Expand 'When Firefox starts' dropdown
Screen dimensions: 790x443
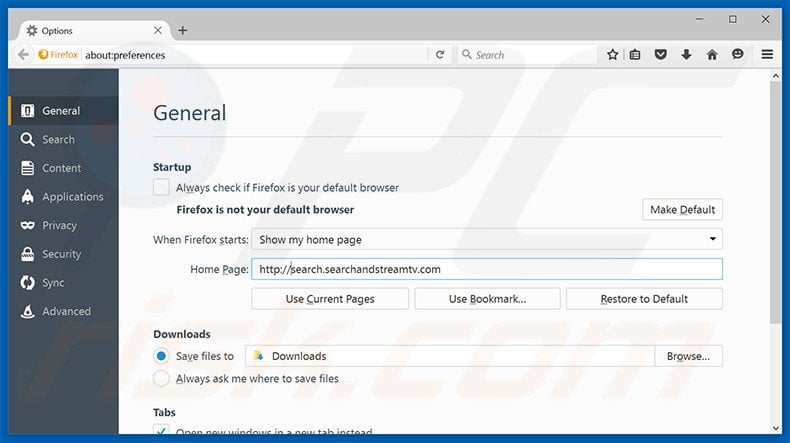(x=487, y=239)
